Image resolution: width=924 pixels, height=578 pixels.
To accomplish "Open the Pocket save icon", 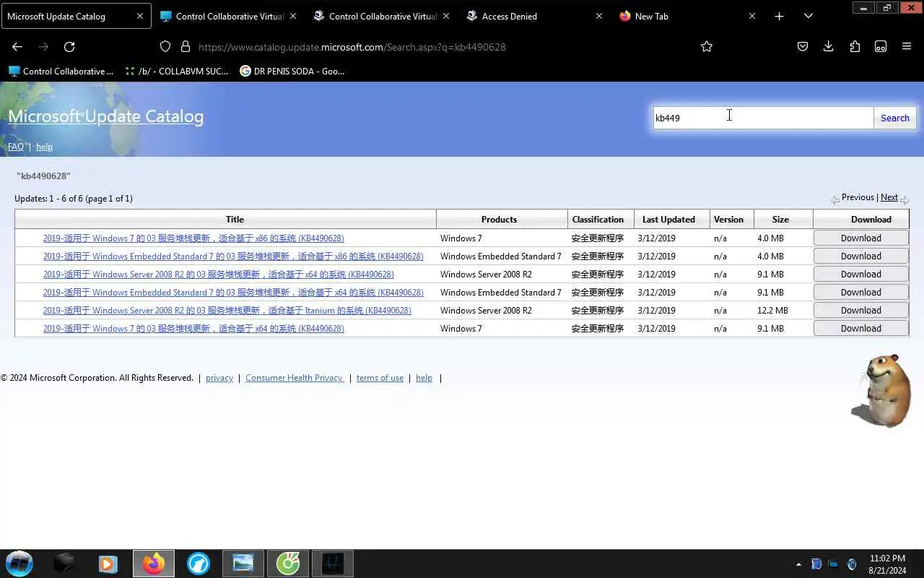I will click(x=803, y=46).
